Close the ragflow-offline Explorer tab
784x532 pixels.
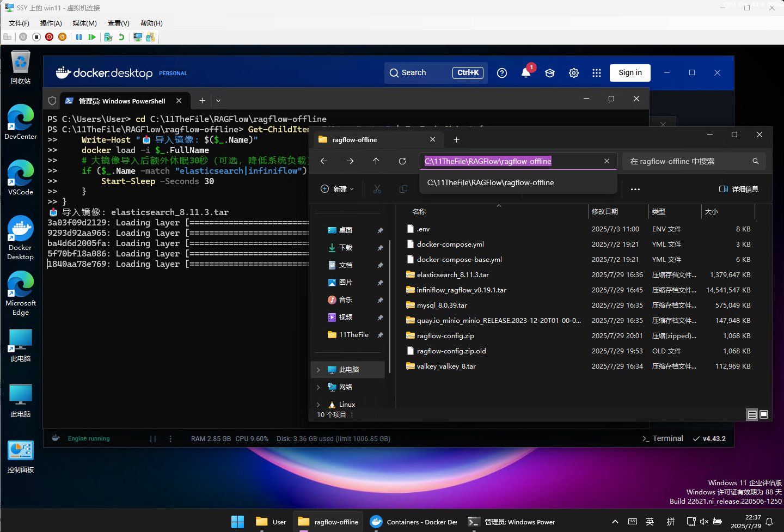432,139
